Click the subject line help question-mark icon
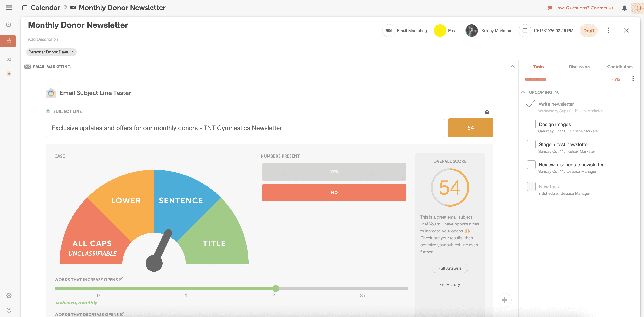 pos(487,112)
